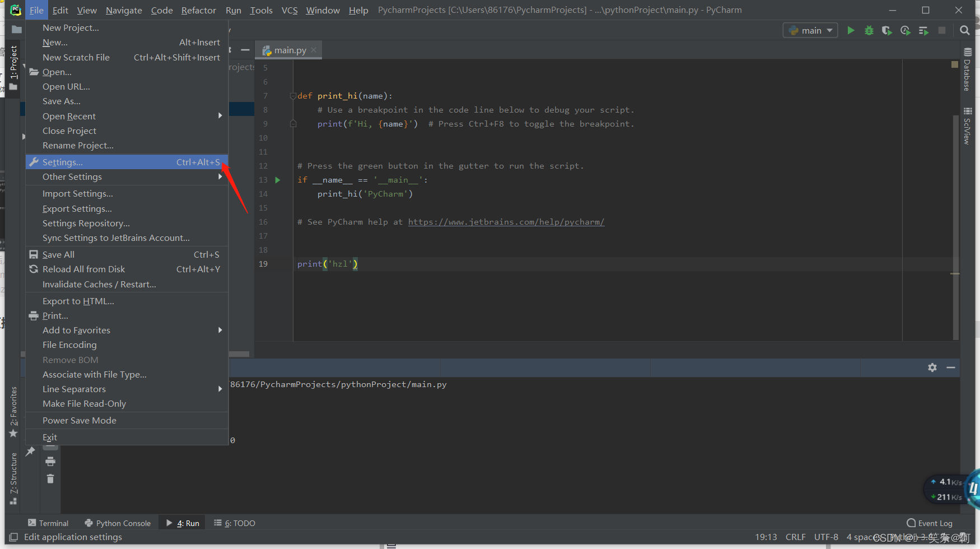Click Exit in File menu
The image size is (980, 549).
tap(127, 437)
